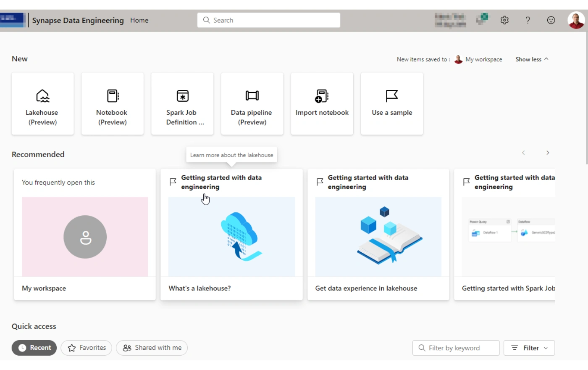
Task: Click the notifications icon in header
Action: coord(483,19)
